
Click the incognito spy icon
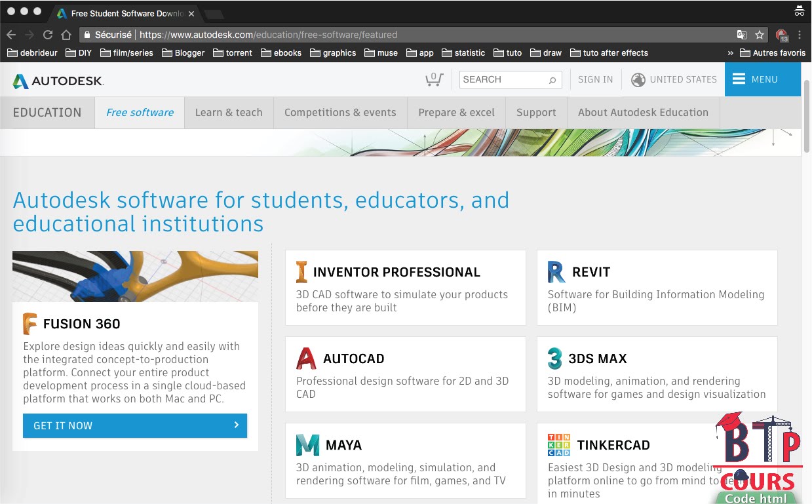tap(799, 11)
